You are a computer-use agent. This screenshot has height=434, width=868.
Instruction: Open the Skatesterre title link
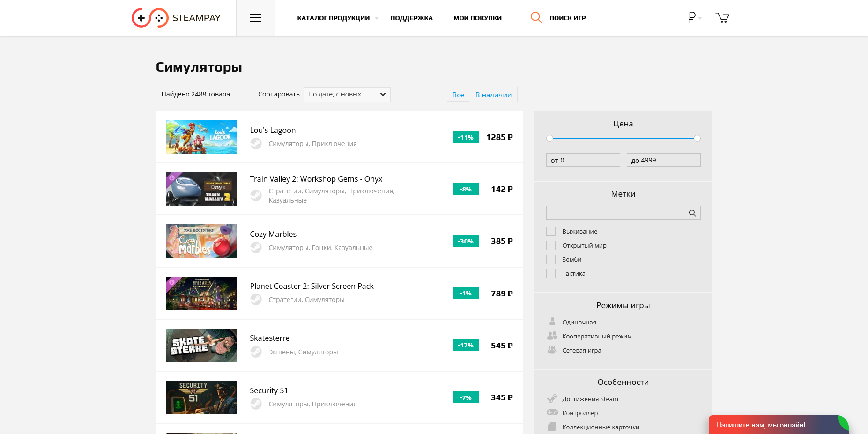tap(269, 338)
